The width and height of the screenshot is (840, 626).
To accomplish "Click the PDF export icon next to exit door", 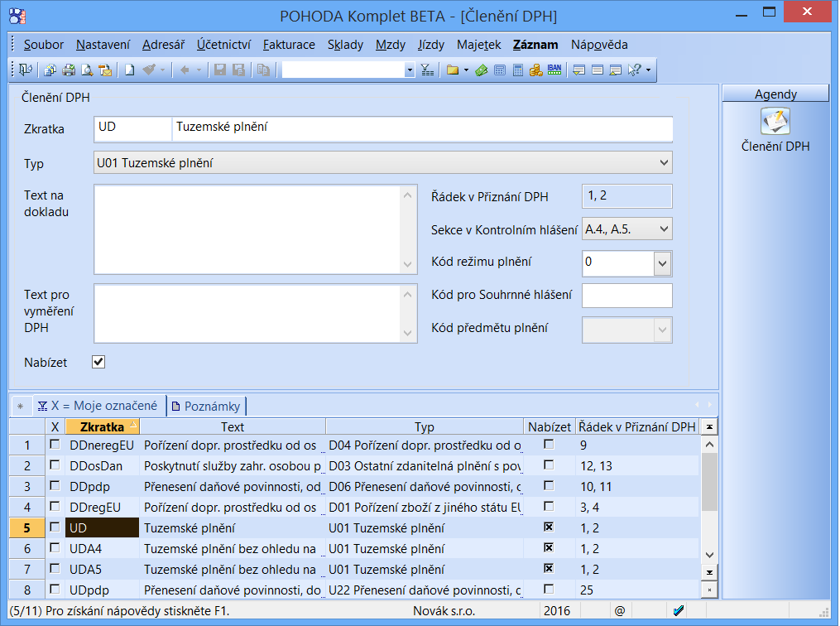I will click(50, 70).
